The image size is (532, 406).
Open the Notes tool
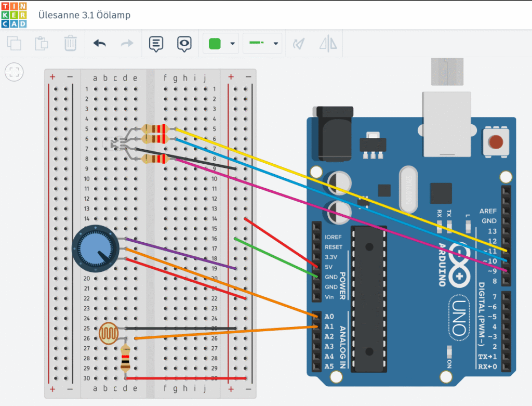click(156, 44)
